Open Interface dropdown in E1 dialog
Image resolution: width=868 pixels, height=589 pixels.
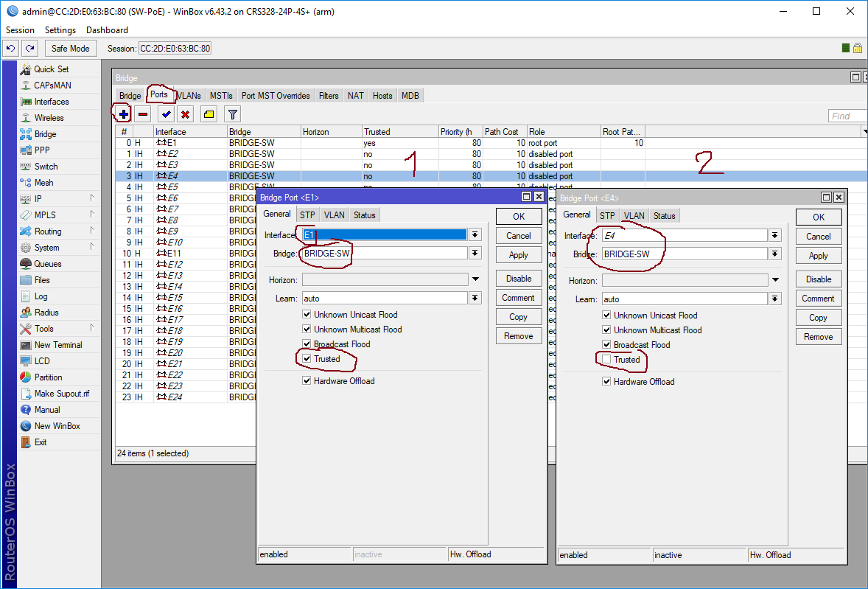[x=475, y=234]
